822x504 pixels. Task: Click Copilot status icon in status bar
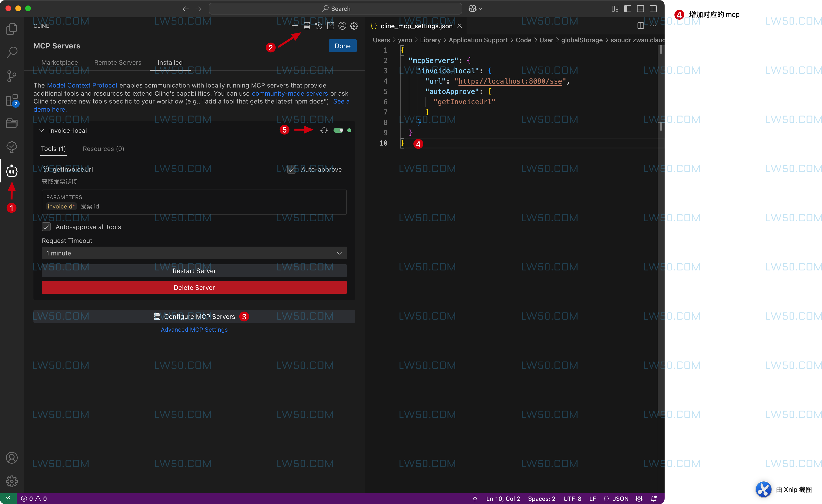click(x=639, y=499)
